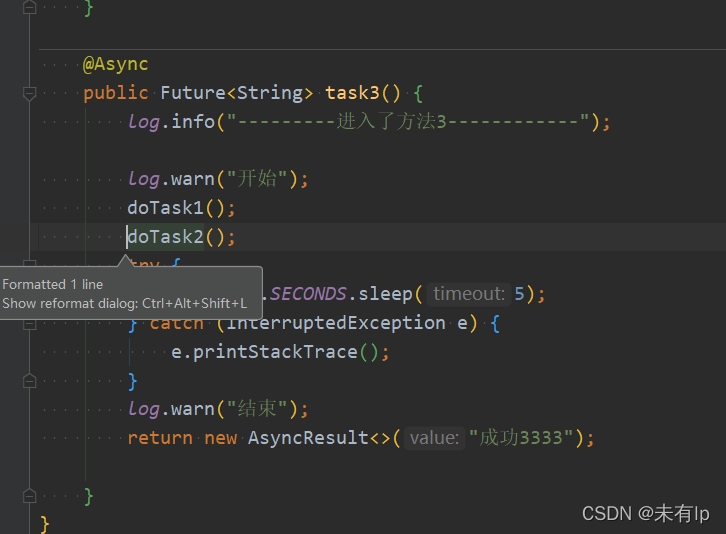Click the @Async annotation
Viewport: 726px width, 534px height.
(115, 64)
